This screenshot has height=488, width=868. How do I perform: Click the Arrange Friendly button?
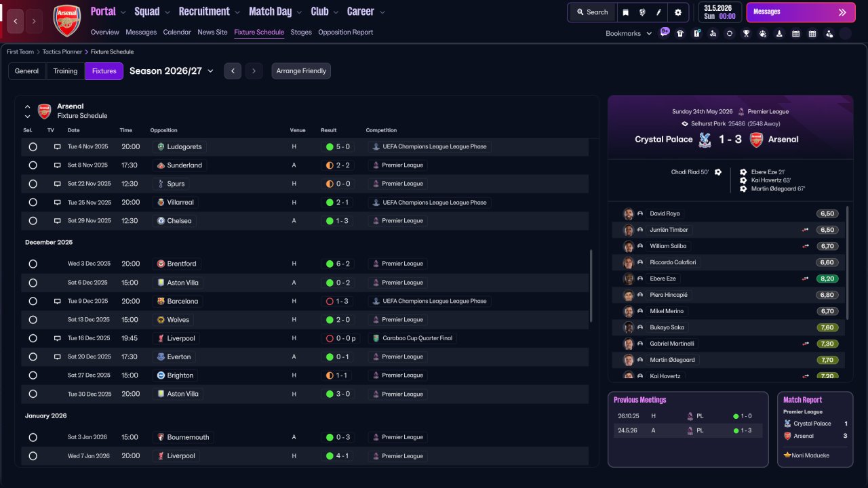click(301, 71)
